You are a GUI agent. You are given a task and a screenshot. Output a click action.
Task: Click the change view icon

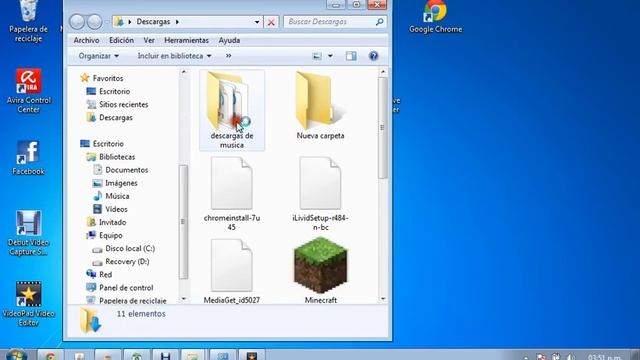[317, 56]
